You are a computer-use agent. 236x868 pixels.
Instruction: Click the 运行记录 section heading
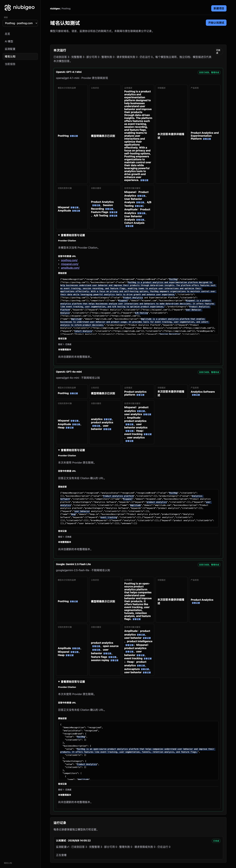coord(60,823)
